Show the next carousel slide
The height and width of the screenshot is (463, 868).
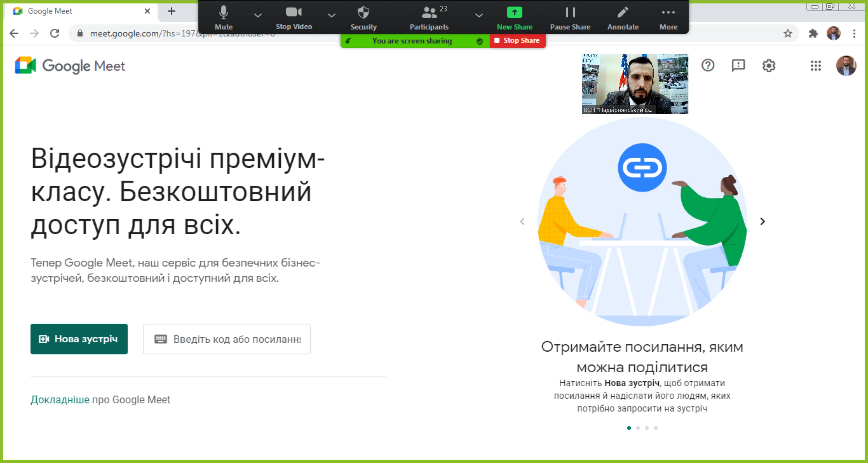pyautogui.click(x=763, y=222)
